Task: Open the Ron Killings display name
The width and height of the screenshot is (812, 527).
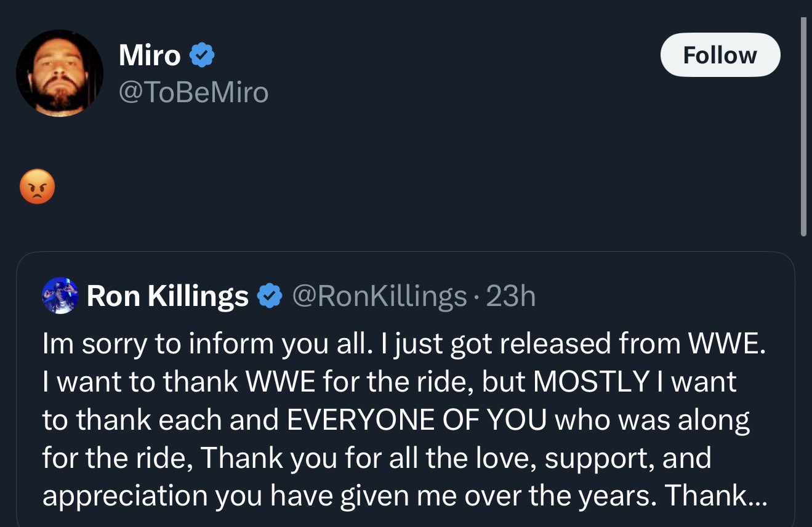Action: pos(167,297)
